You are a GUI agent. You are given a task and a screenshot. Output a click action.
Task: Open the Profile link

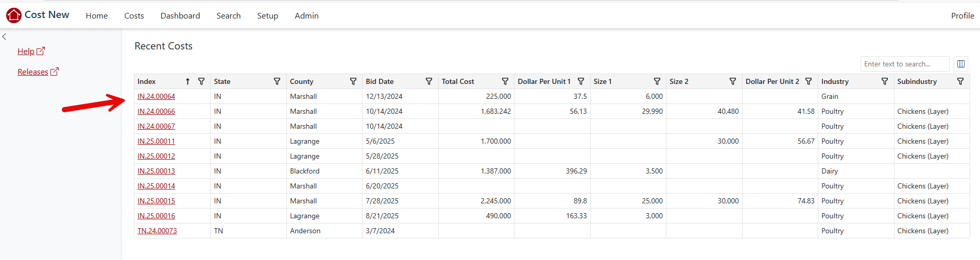pos(962,16)
